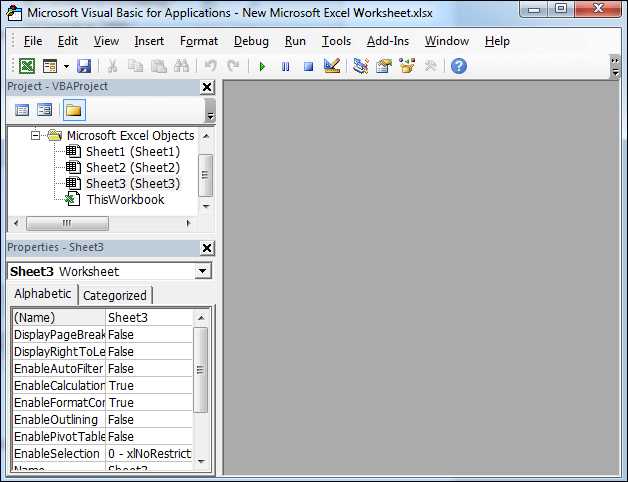628x482 pixels.
Task: Toggle Design Mode ruler icon
Action: 332,66
